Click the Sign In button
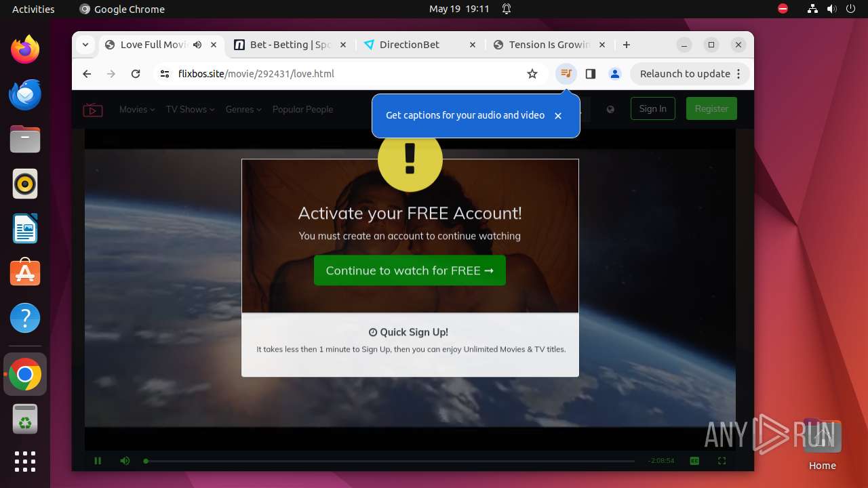Viewport: 868px width, 488px height. coord(652,108)
